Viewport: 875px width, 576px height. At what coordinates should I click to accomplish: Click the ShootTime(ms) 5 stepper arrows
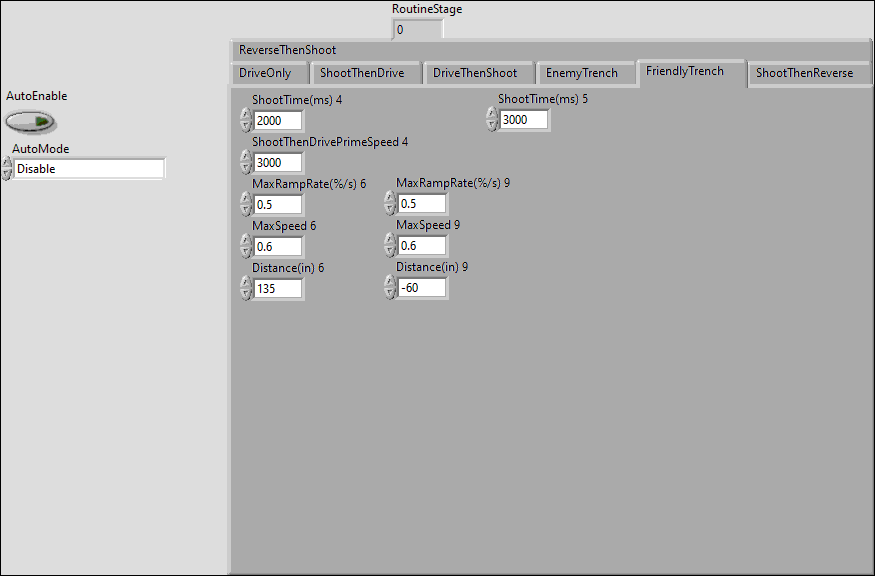[x=491, y=120]
